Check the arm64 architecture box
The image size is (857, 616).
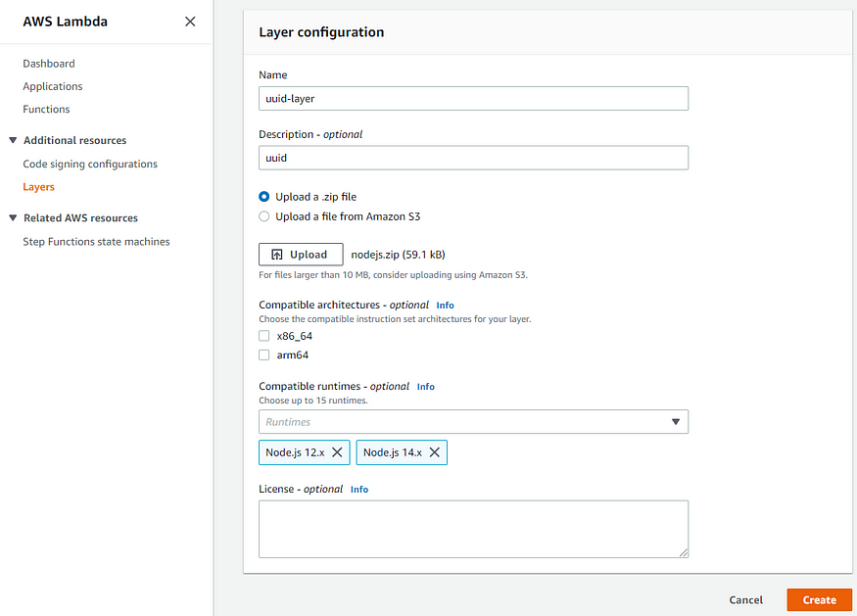point(264,355)
